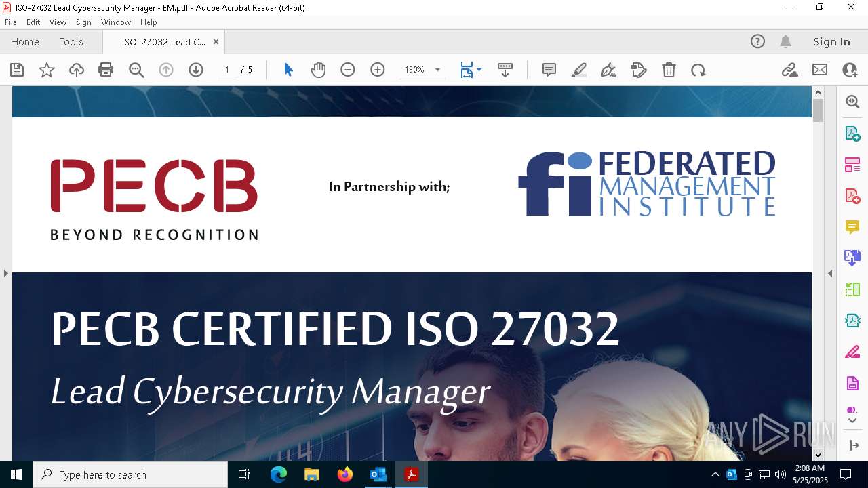
Task: Add a sticky note comment
Action: (549, 70)
